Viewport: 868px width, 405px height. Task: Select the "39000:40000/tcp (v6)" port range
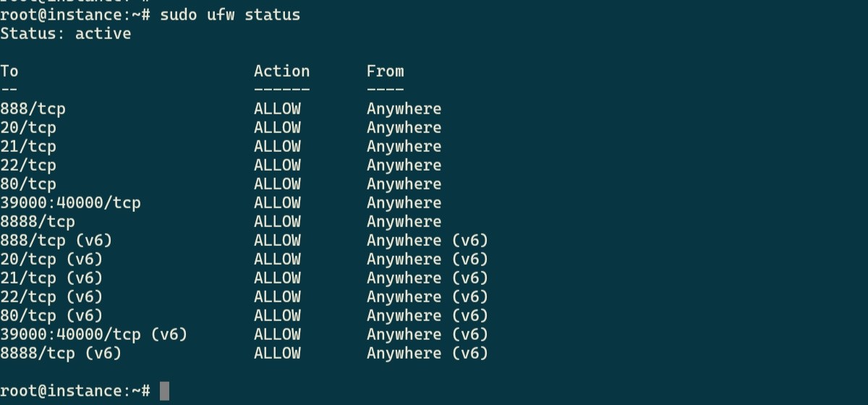point(94,334)
